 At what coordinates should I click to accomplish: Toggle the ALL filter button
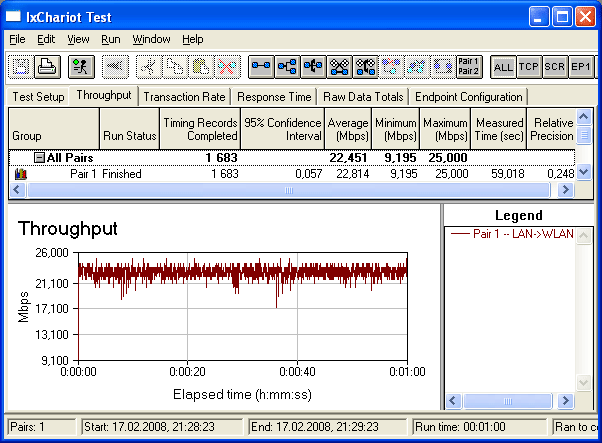coord(503,67)
